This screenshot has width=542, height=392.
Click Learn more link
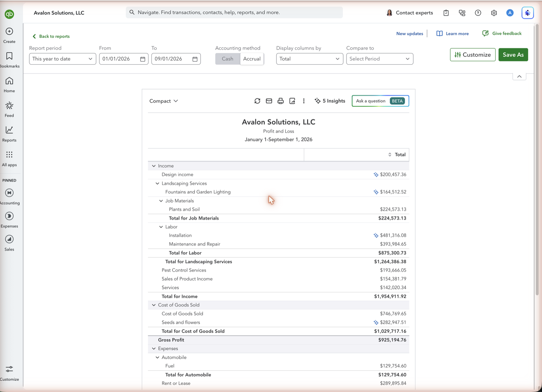453,34
